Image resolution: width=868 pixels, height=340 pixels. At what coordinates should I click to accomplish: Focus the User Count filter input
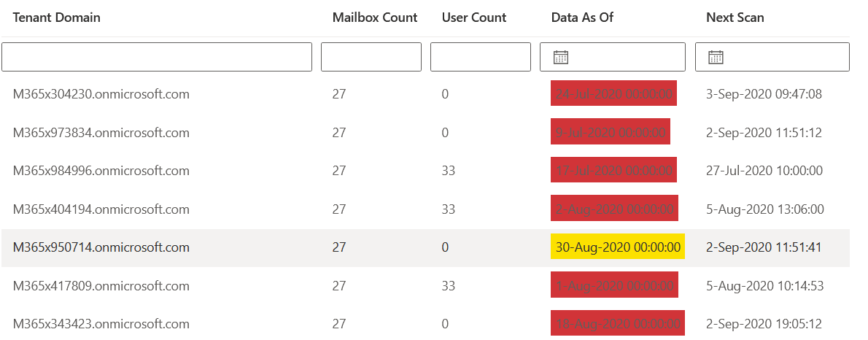pyautogui.click(x=481, y=57)
